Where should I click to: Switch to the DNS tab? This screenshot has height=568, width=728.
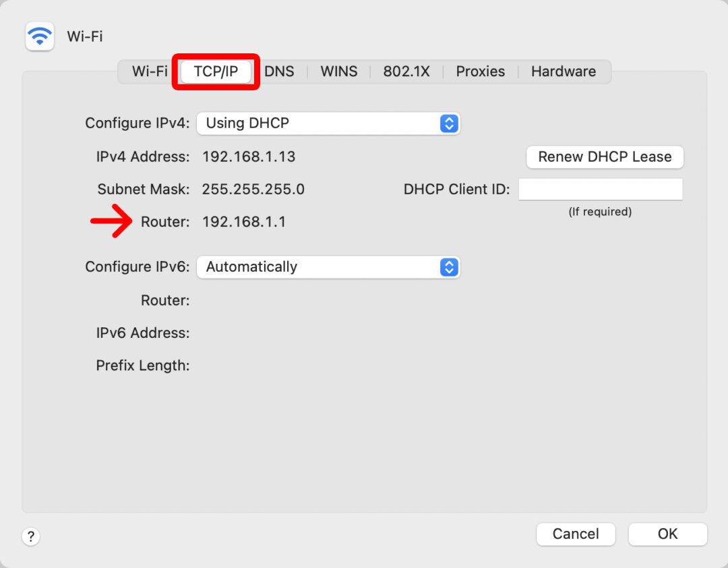pyautogui.click(x=279, y=72)
